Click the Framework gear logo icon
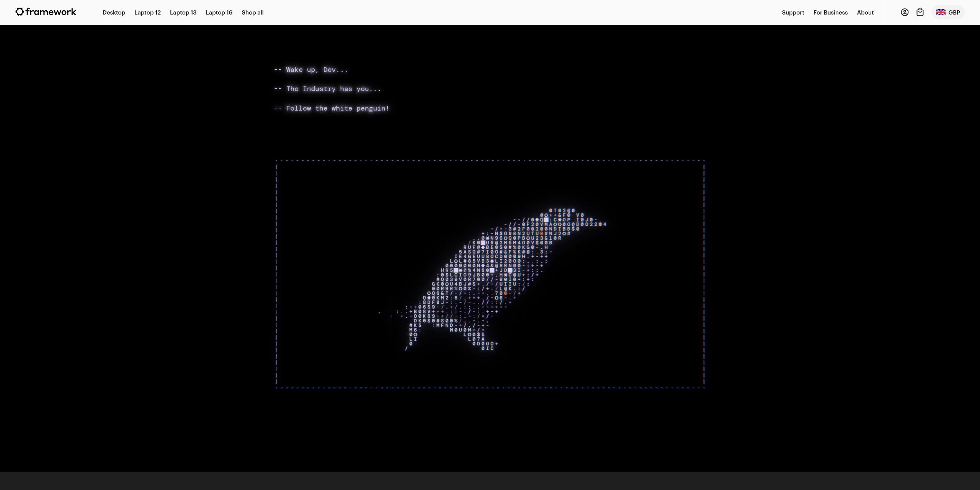980x490 pixels. click(x=20, y=12)
